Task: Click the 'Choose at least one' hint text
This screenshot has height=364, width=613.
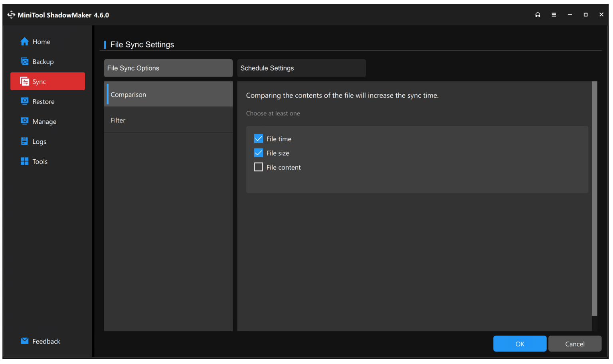Action: (273, 113)
